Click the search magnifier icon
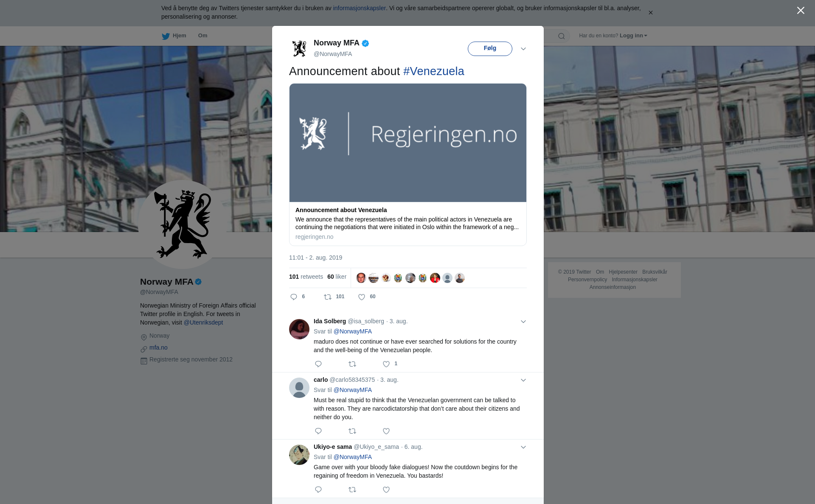Viewport: 815px width, 504px height. click(561, 36)
